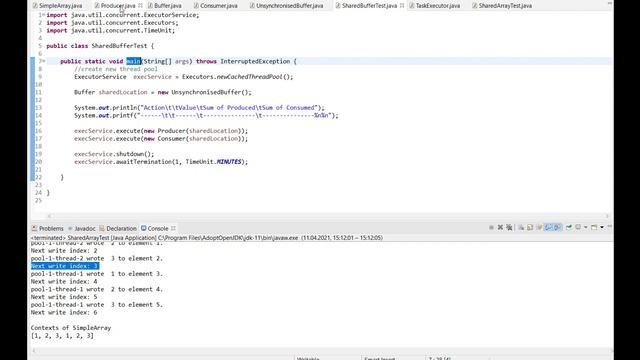
Task: Click terminated SharedArrayTest launch description line
Action: click(x=207, y=238)
